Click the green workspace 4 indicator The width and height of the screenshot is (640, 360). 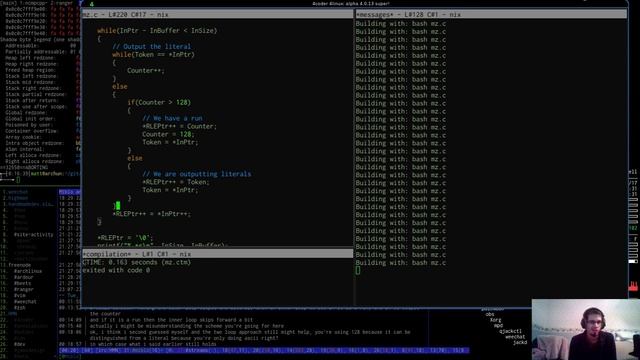91,4
